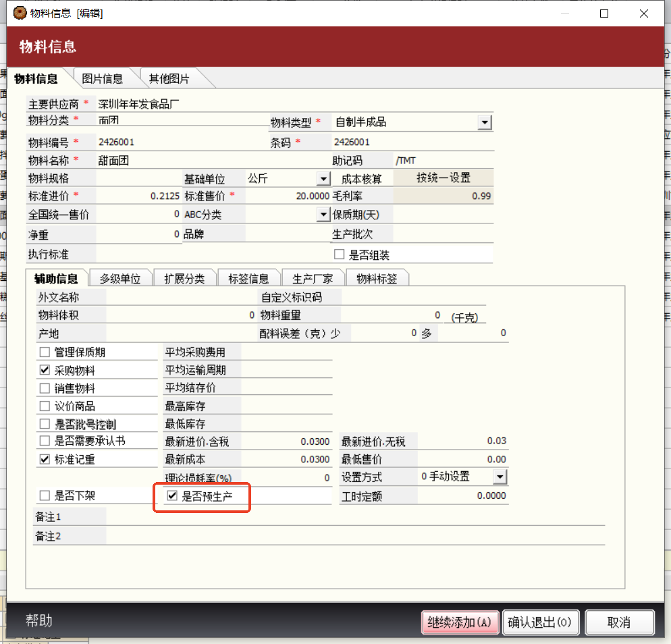Uncheck the 采购物料 checkbox
This screenshot has width=671, height=644.
(x=45, y=371)
